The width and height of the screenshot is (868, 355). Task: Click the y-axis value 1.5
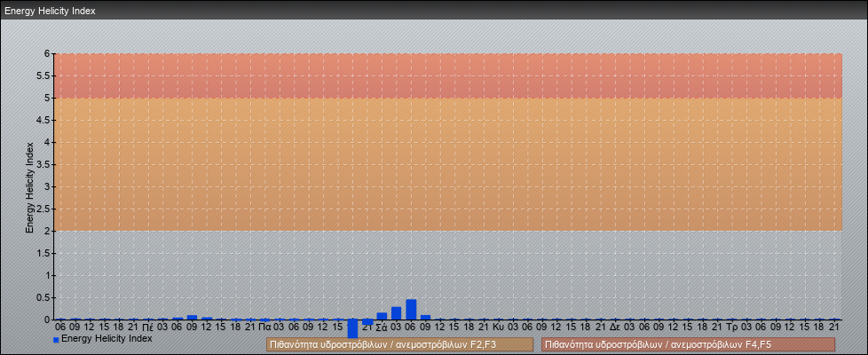(x=43, y=253)
